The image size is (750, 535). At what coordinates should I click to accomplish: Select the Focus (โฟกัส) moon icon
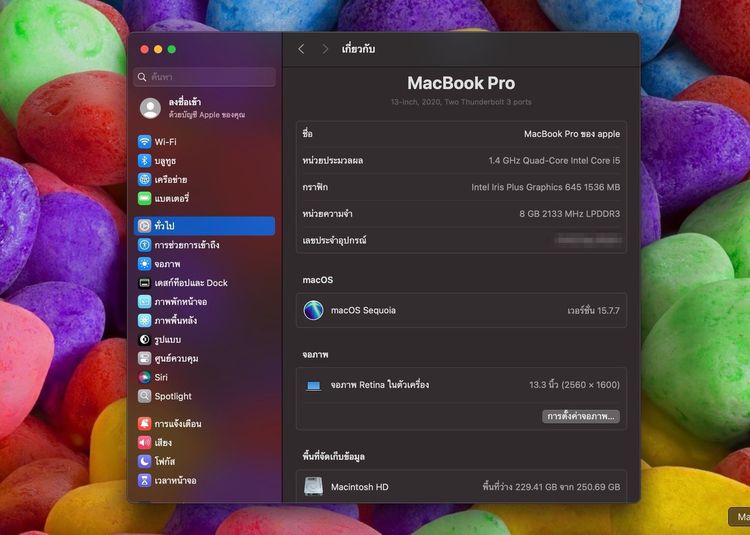[144, 461]
